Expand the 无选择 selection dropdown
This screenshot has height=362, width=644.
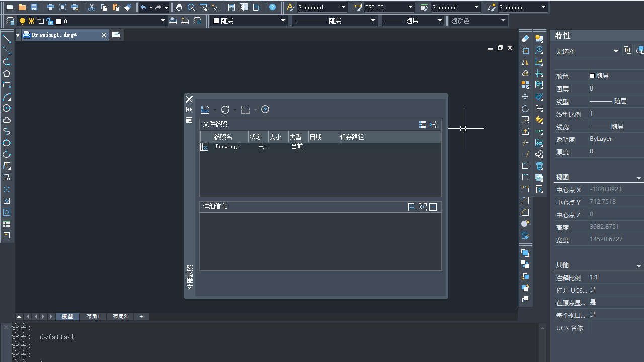[616, 51]
